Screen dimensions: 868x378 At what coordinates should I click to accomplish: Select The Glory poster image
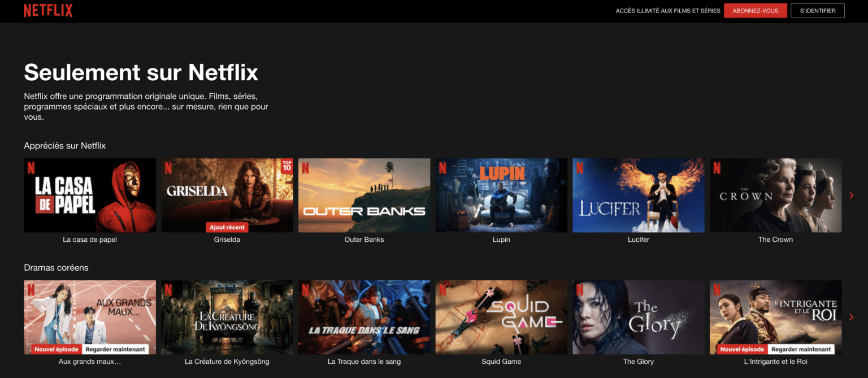tap(638, 317)
